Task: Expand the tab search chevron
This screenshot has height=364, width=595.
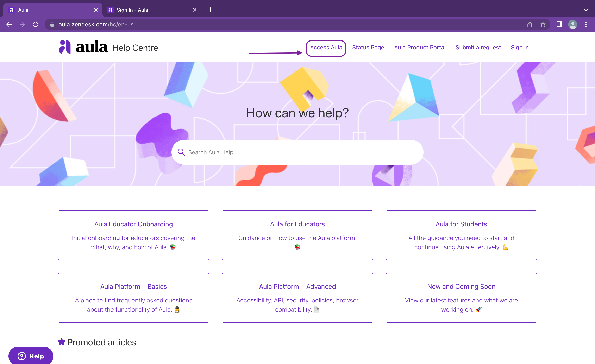Action: pos(586,10)
